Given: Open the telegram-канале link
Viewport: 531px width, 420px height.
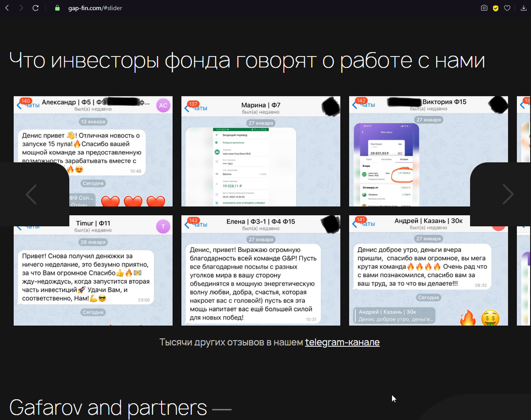Looking at the screenshot, I should [x=342, y=342].
